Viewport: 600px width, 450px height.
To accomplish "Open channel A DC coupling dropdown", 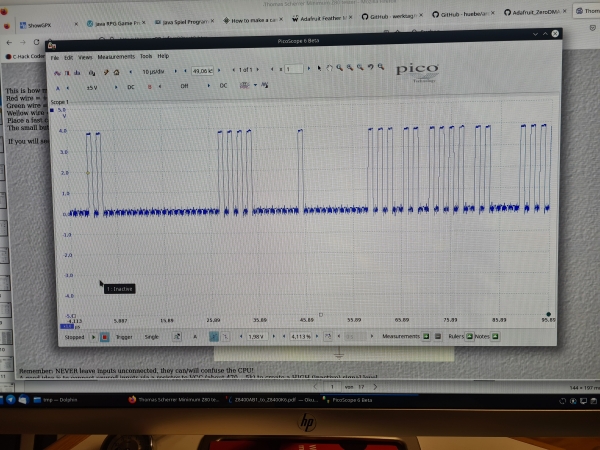I will [x=133, y=86].
